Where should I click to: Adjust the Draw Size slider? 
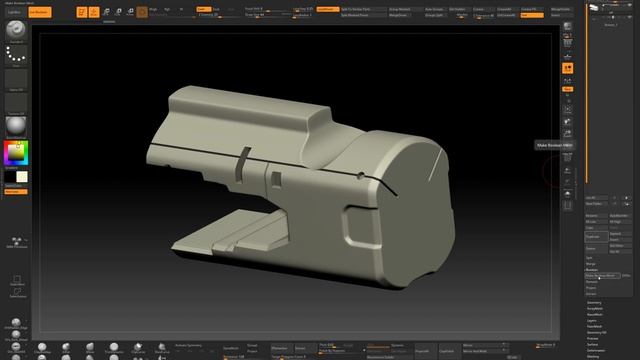[x=267, y=15]
